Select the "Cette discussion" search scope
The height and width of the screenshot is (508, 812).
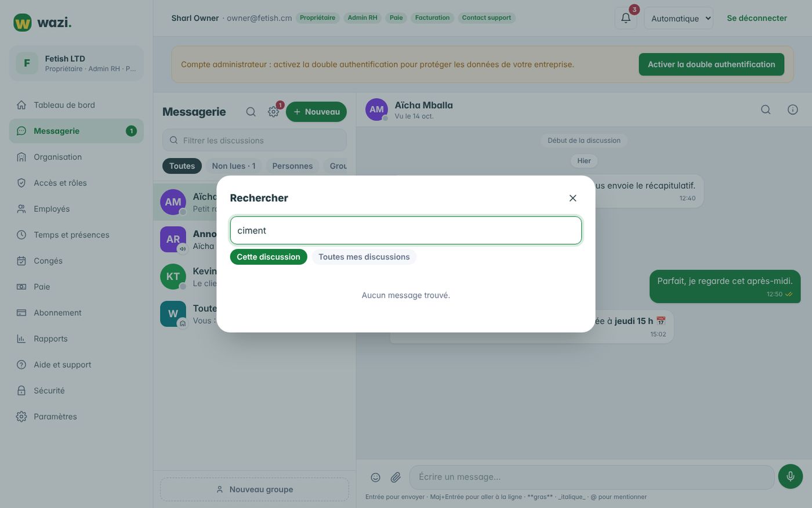tap(269, 257)
